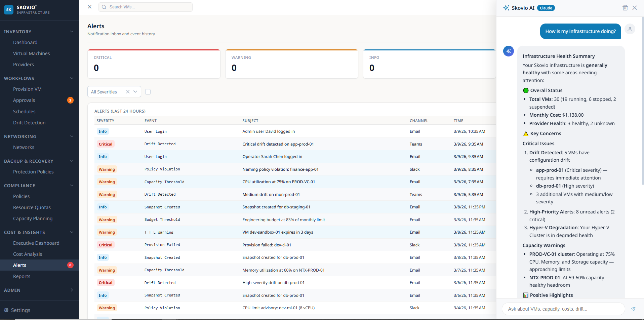The width and height of the screenshot is (644, 320).
Task: Click in the Search VMs field
Action: pos(146,7)
